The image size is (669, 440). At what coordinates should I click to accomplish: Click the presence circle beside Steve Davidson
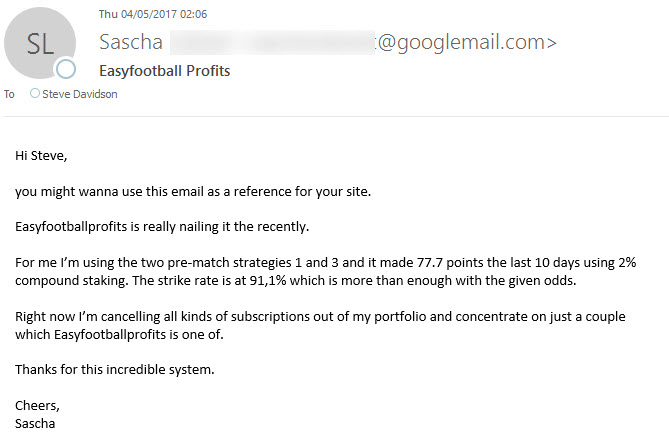click(x=36, y=94)
